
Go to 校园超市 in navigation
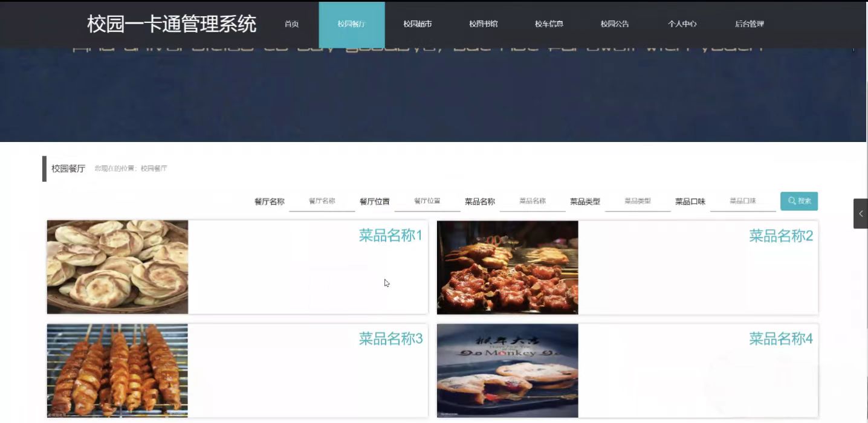tap(418, 24)
